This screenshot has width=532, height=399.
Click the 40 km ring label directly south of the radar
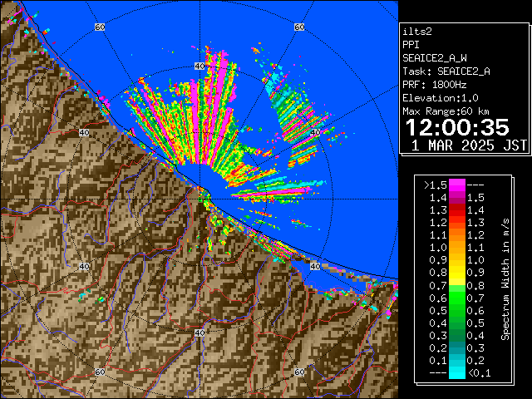coord(199,332)
